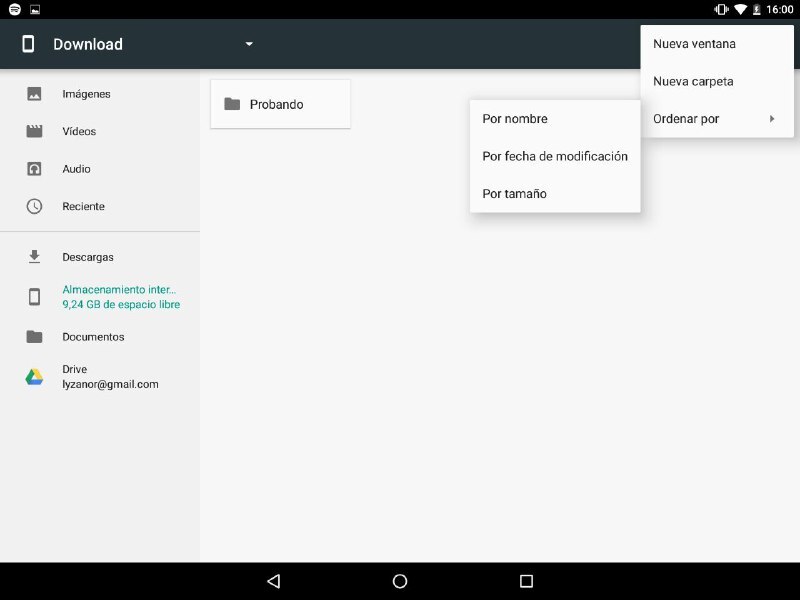Image resolution: width=800 pixels, height=600 pixels.
Task: Click the Documentos folder icon
Action: coord(34,337)
